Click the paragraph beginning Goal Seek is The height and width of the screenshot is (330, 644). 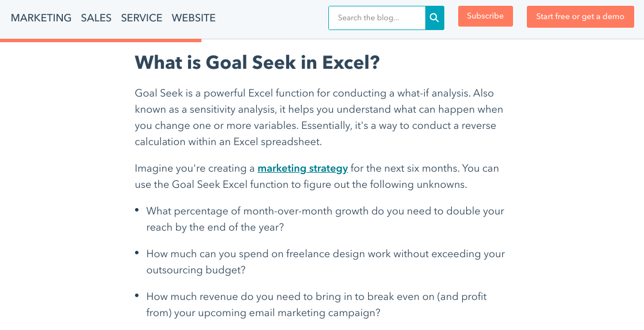click(319, 117)
